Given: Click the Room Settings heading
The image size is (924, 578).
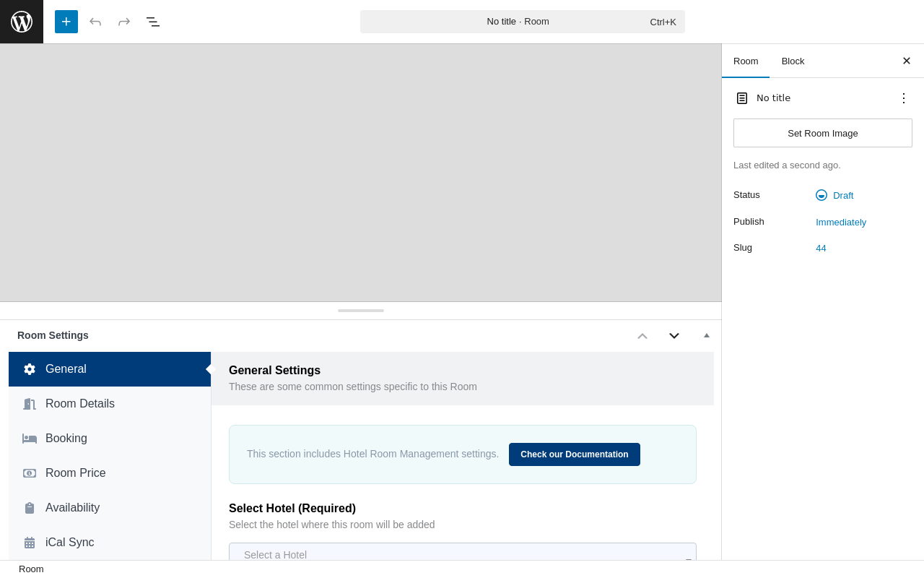Looking at the screenshot, I should pos(53,335).
